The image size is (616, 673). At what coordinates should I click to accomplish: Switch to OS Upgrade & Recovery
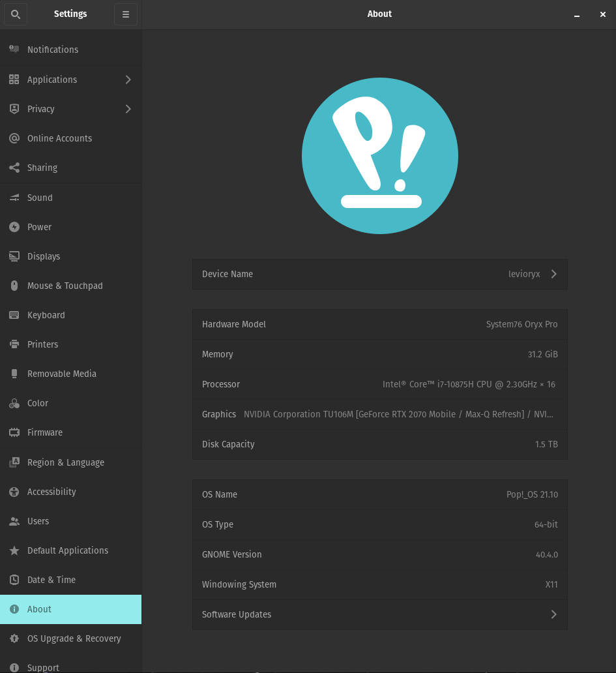74,638
